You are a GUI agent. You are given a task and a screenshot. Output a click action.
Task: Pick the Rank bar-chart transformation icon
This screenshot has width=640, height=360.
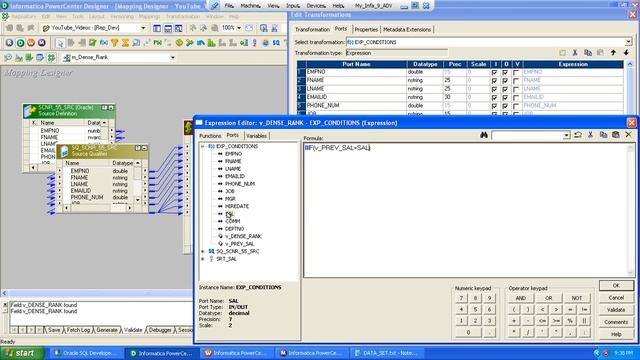tap(211, 43)
